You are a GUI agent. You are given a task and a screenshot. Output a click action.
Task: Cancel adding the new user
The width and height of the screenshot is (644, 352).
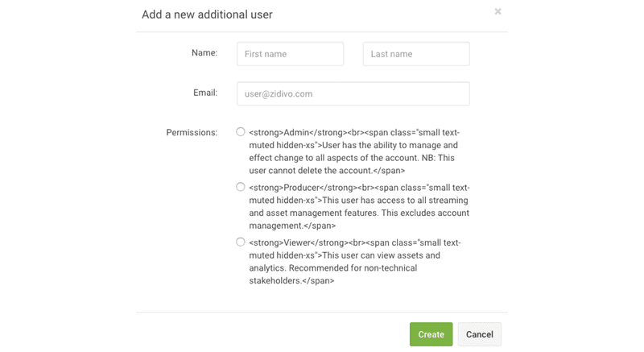[479, 334]
